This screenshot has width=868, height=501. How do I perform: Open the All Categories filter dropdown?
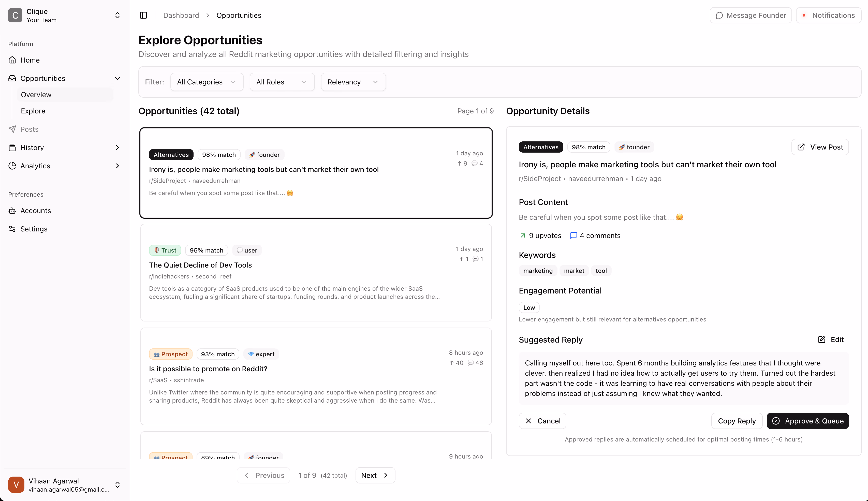click(x=207, y=82)
